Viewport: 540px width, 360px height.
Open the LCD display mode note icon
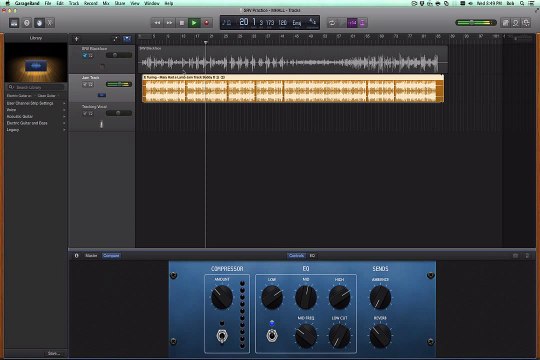pos(227,23)
